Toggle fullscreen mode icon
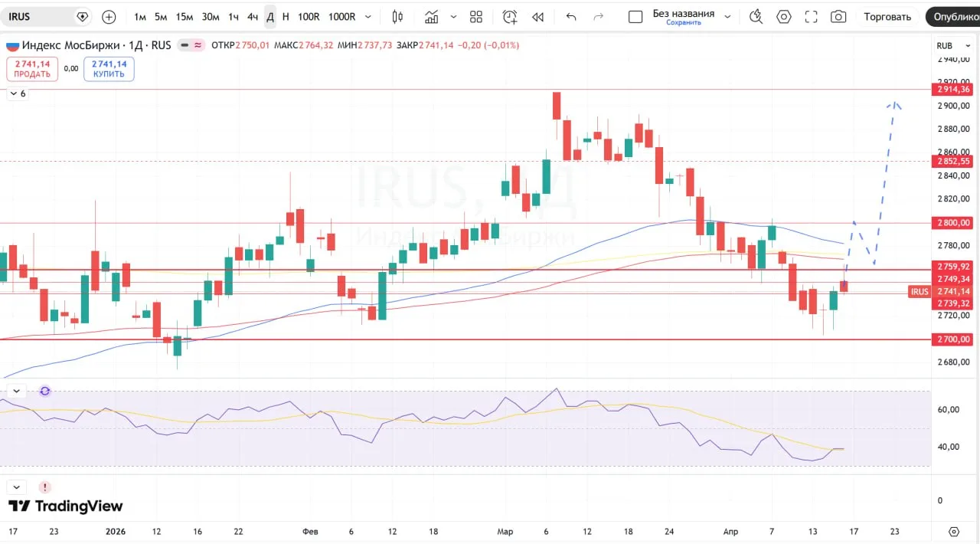Image resolution: width=980 pixels, height=544 pixels. [x=811, y=16]
